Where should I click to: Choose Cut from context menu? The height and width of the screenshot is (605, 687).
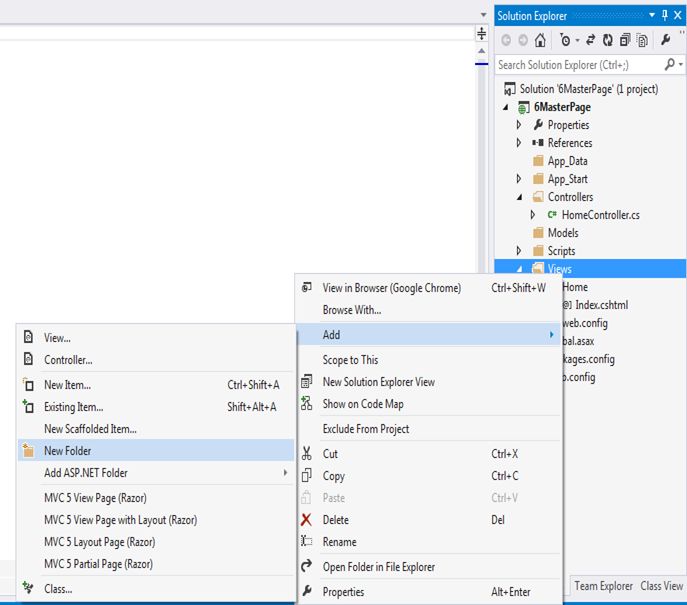(x=428, y=453)
